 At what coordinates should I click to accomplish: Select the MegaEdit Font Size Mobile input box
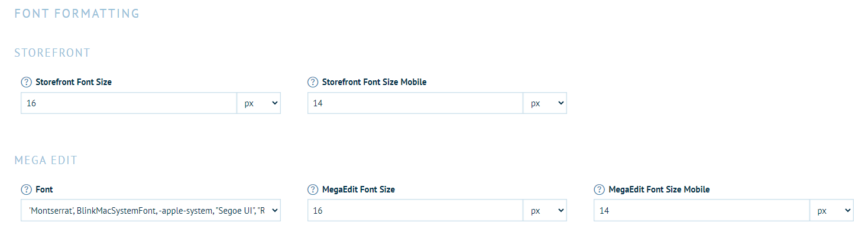[x=701, y=211]
